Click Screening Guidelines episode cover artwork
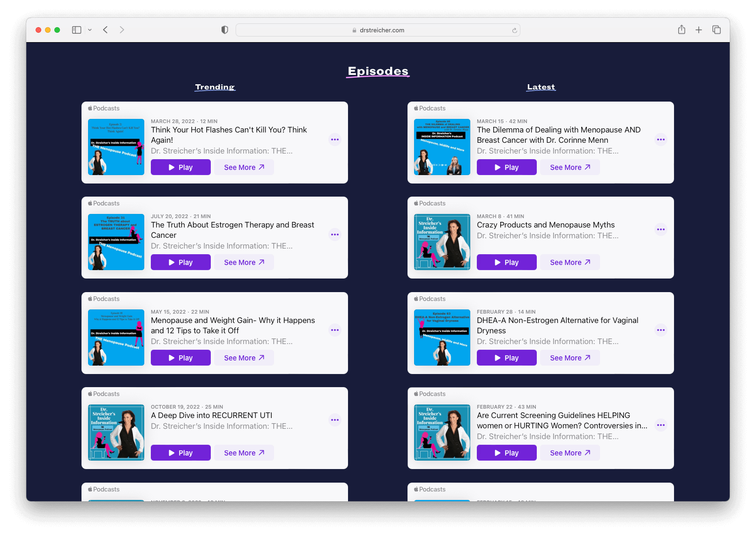756x536 pixels. coord(442,433)
